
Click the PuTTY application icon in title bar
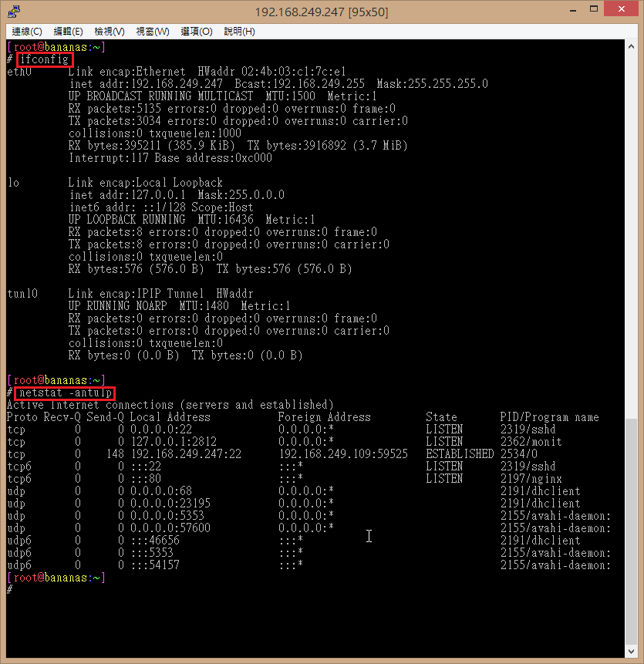pos(14,12)
